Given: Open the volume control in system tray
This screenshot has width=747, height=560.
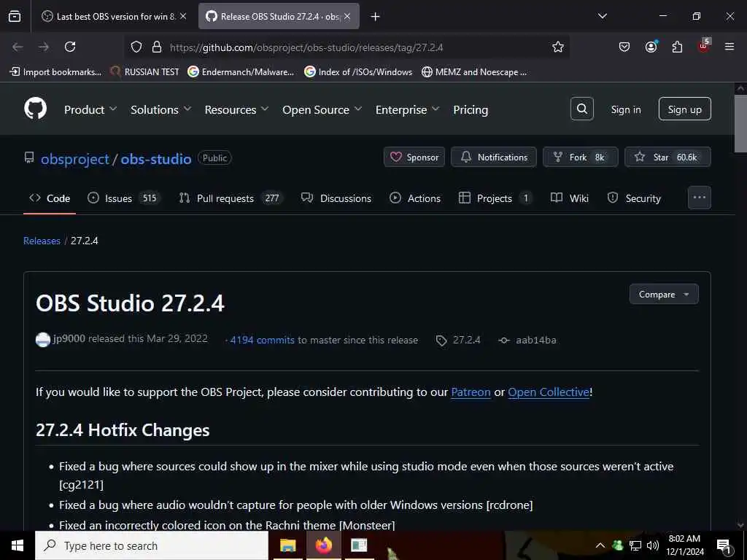Looking at the screenshot, I should [x=653, y=545].
